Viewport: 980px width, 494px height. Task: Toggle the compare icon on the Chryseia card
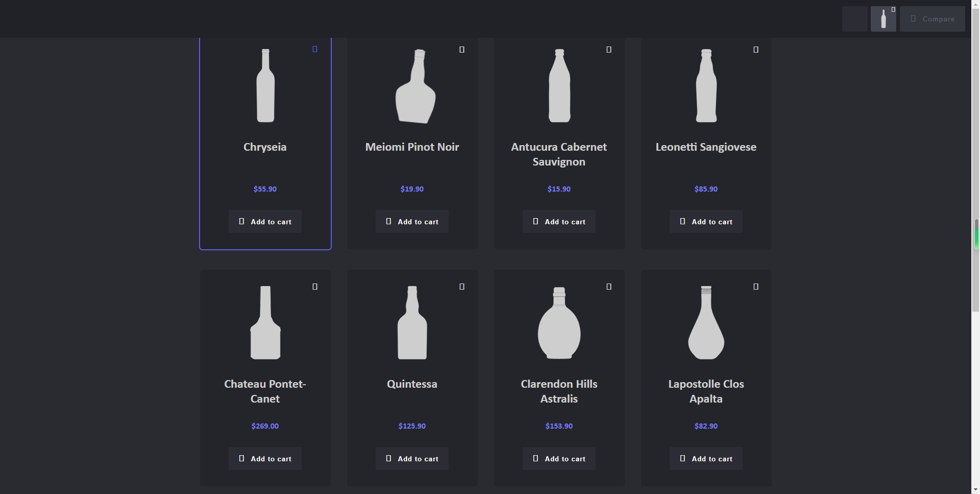[315, 49]
